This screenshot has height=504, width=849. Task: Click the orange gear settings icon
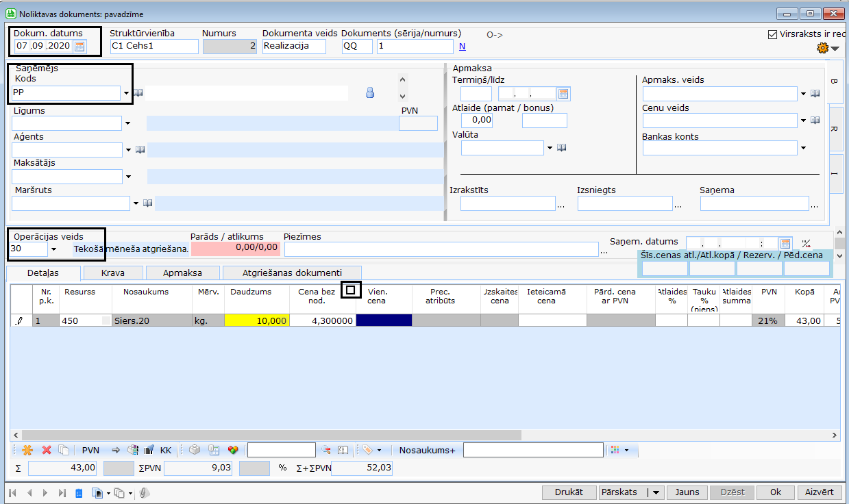pyautogui.click(x=823, y=48)
